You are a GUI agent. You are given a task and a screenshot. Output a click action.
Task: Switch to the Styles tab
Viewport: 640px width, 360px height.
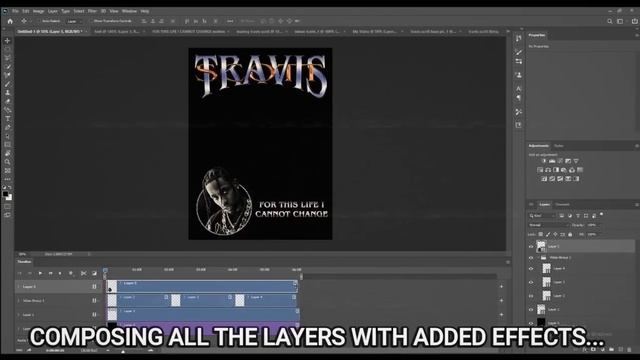tap(559, 146)
